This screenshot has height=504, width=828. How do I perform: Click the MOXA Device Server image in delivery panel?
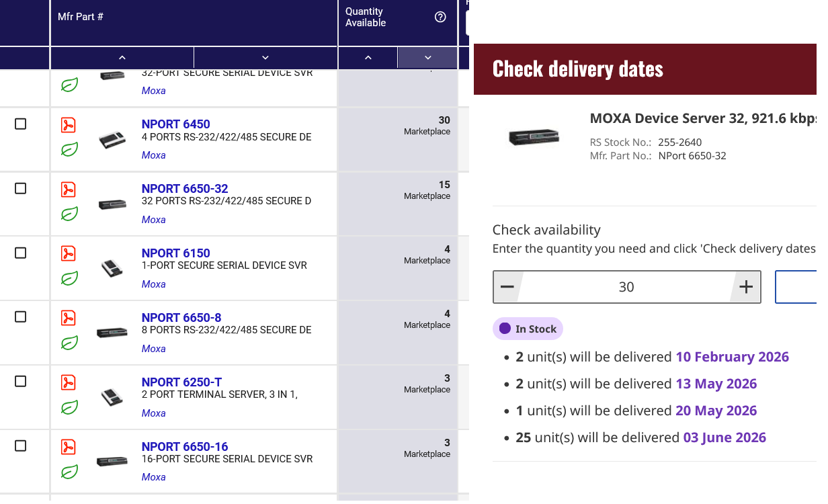coord(534,136)
